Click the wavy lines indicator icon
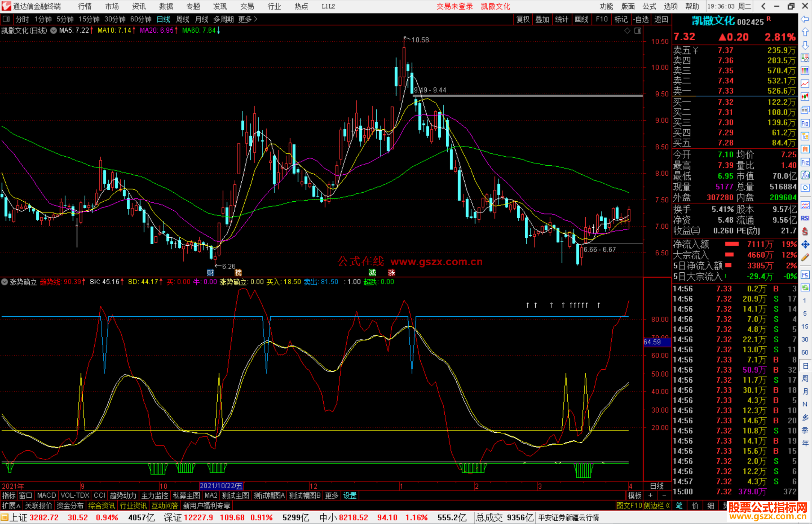The width and height of the screenshot is (812, 524). click(x=805, y=205)
